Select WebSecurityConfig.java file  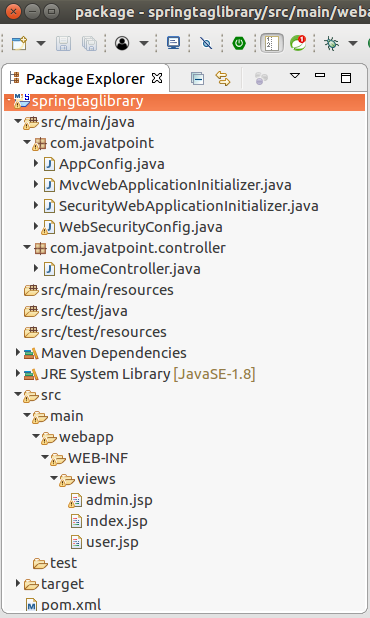point(141,227)
